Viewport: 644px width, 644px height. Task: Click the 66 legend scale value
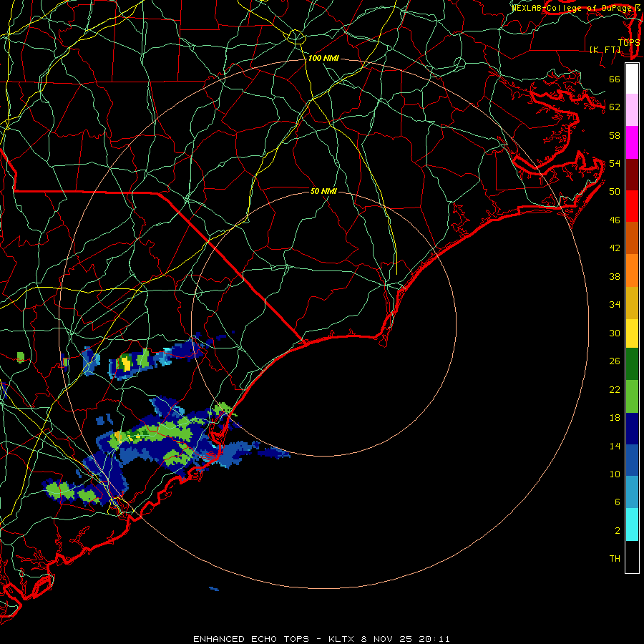[x=615, y=79]
